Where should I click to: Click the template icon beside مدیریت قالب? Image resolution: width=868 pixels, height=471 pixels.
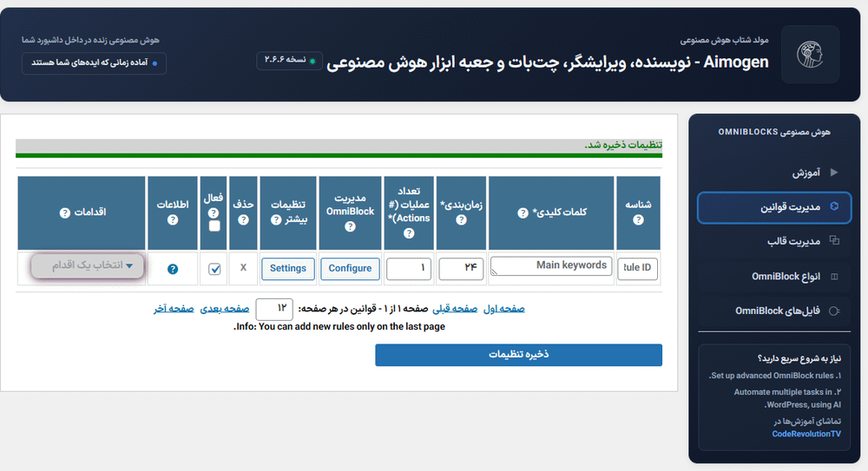click(x=834, y=240)
